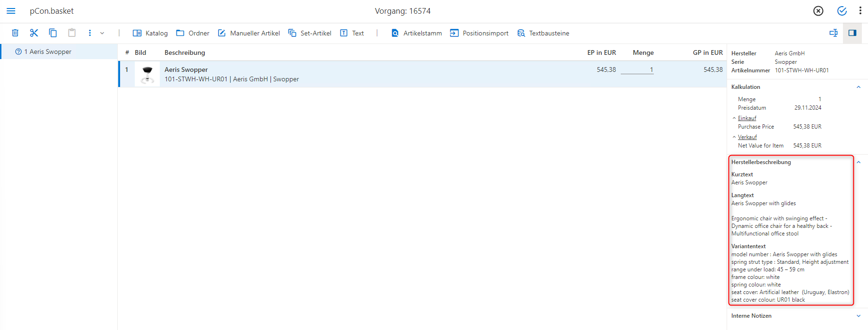The image size is (868, 330).
Task: Cancel the transaction with circled X icon
Action: pyautogui.click(x=818, y=11)
